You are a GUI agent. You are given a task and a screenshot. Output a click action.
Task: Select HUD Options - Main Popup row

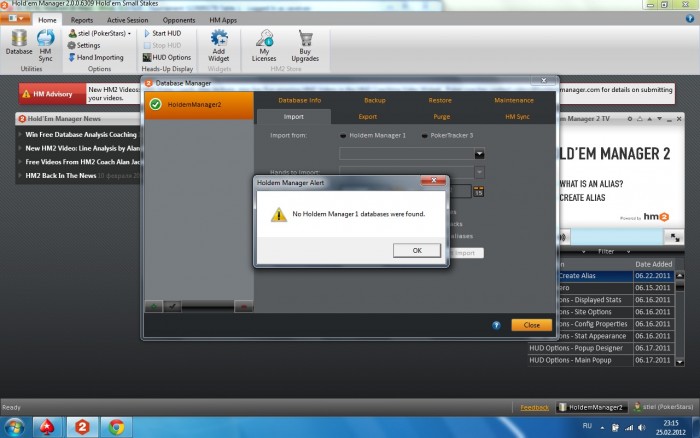pos(600,360)
